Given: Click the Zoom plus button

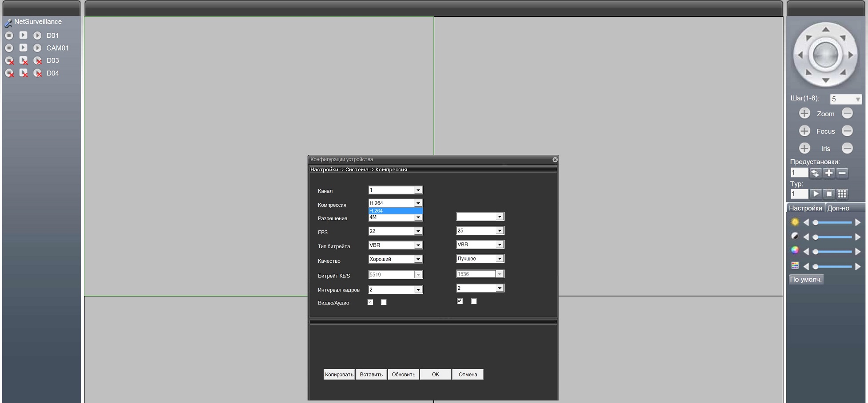Looking at the screenshot, I should tap(804, 114).
